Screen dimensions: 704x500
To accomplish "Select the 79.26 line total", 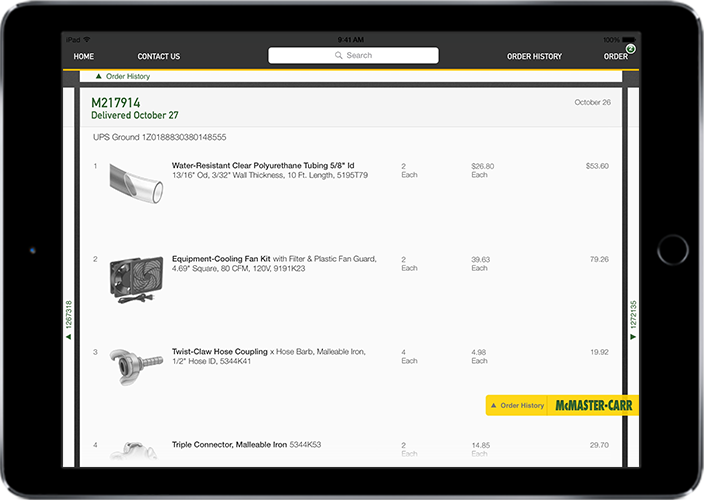I will (599, 259).
